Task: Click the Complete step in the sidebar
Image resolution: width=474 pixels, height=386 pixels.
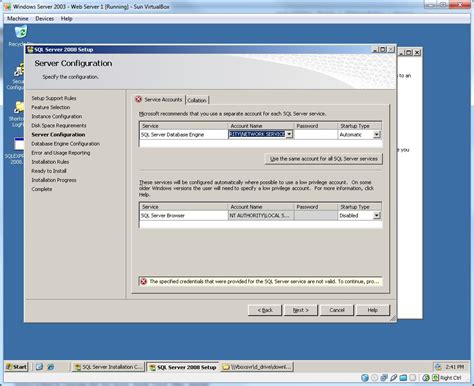Action: tap(42, 189)
